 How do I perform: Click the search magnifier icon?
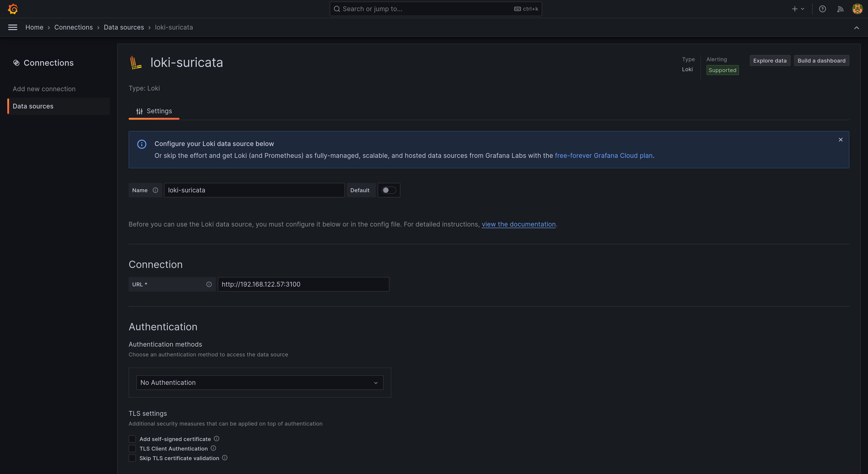[x=337, y=9]
